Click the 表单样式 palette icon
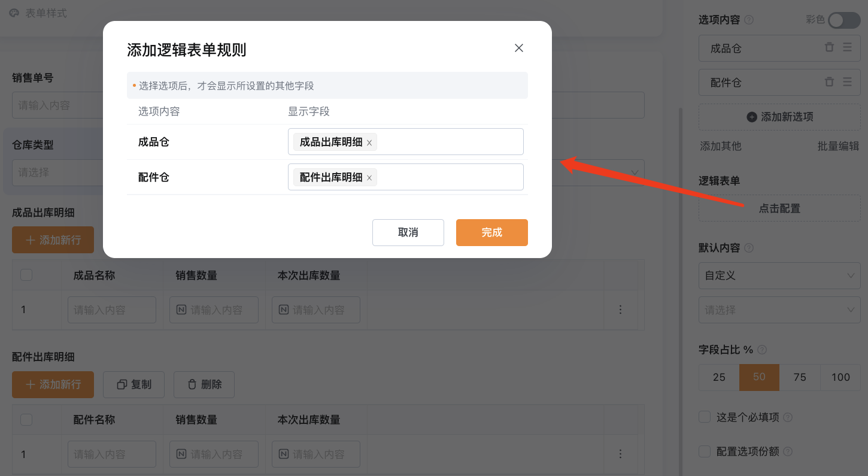Screen dimensions: 868x476 coord(14,13)
